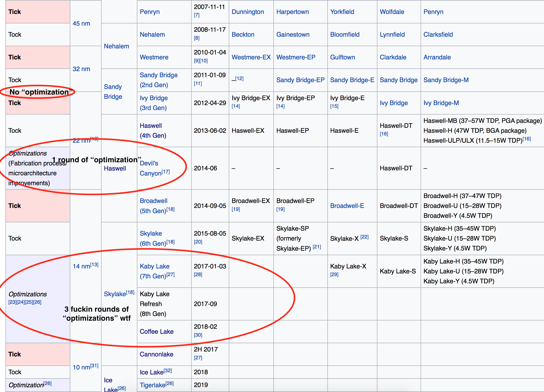
Task: Open the Yorkfield link
Action: 342,12
